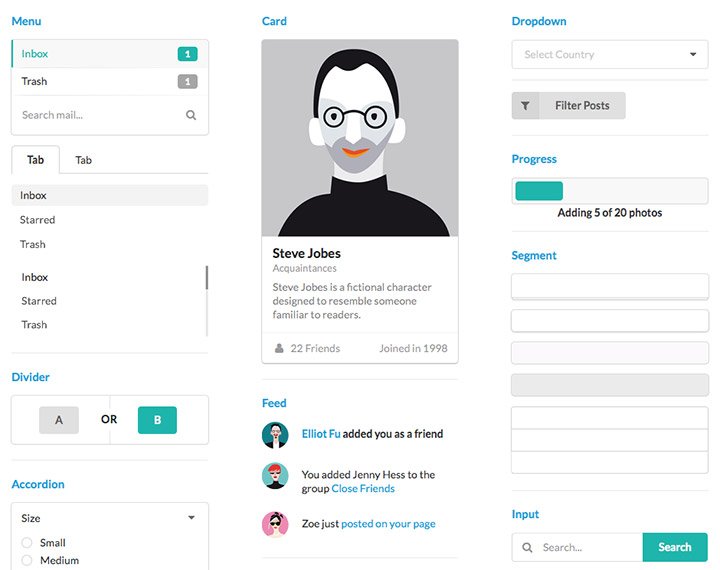Click the magnifier icon in Search mail field

click(x=191, y=115)
